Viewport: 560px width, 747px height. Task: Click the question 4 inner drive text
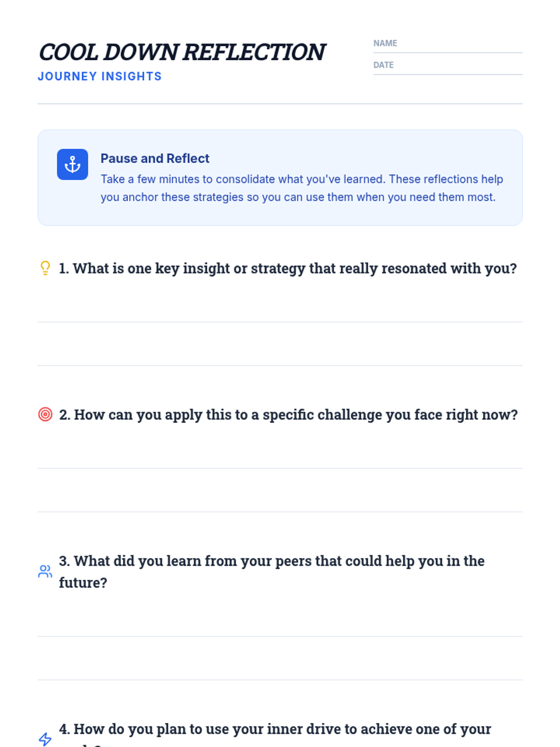coord(275,729)
